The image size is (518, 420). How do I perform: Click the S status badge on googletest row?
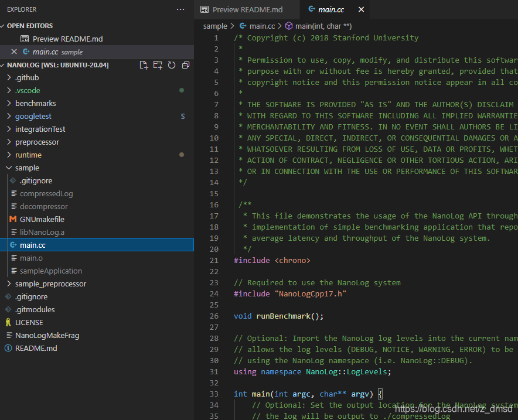click(x=183, y=116)
